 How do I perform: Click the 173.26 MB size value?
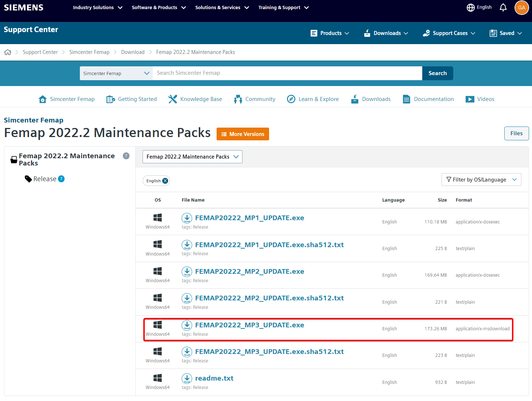pos(435,329)
